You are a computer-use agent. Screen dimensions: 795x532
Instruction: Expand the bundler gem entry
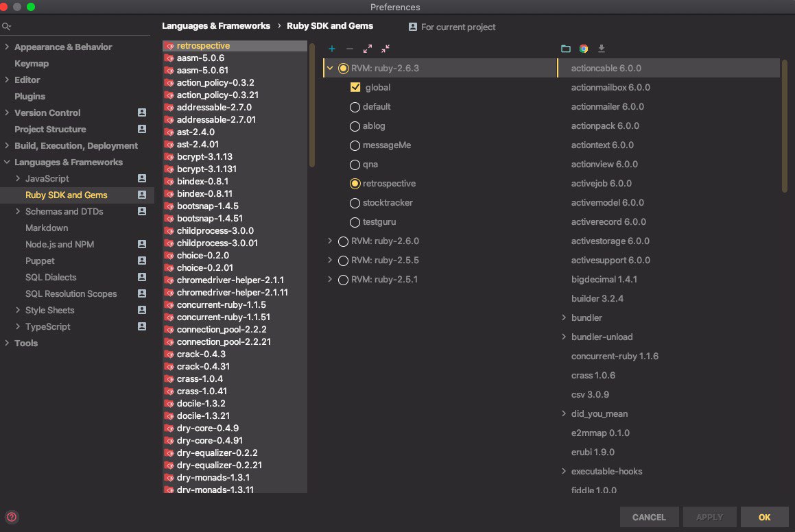click(564, 317)
